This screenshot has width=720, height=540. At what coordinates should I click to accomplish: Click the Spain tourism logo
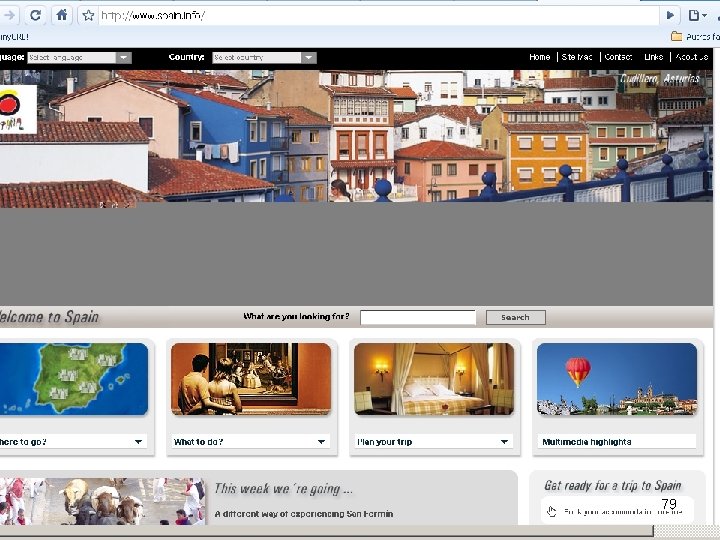[x=16, y=109]
